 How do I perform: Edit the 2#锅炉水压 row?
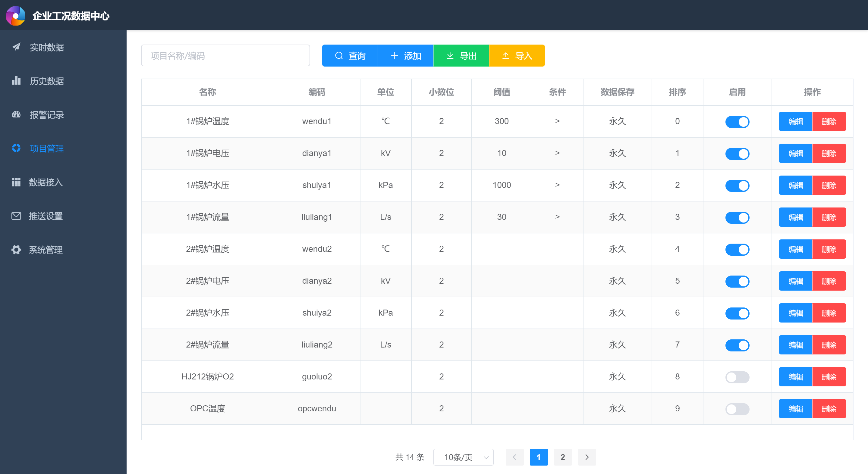tap(796, 313)
